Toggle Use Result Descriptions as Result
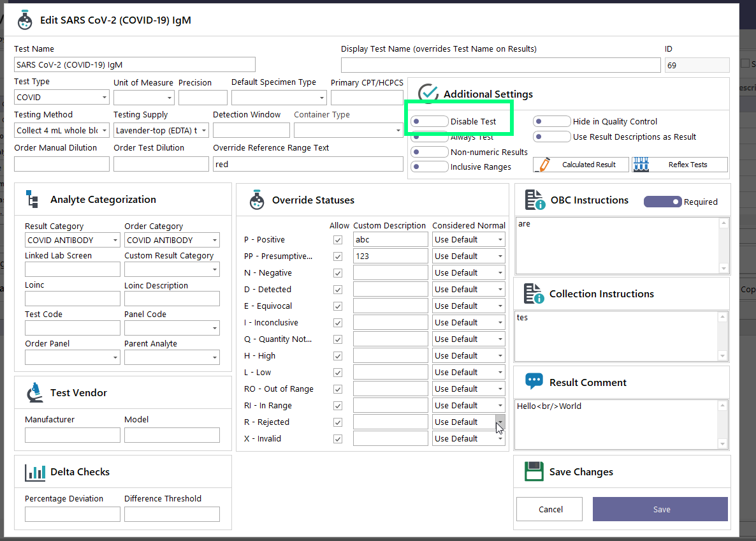Image resolution: width=756 pixels, height=541 pixels. pyautogui.click(x=551, y=137)
